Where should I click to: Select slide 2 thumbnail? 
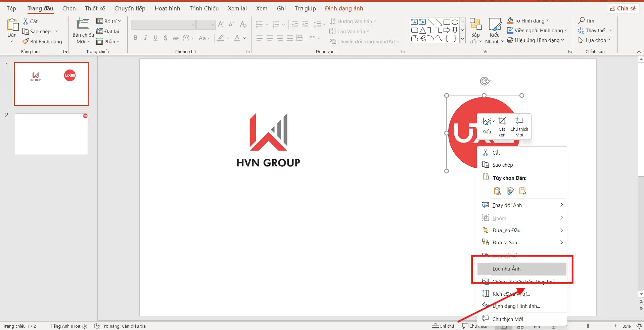pyautogui.click(x=51, y=134)
